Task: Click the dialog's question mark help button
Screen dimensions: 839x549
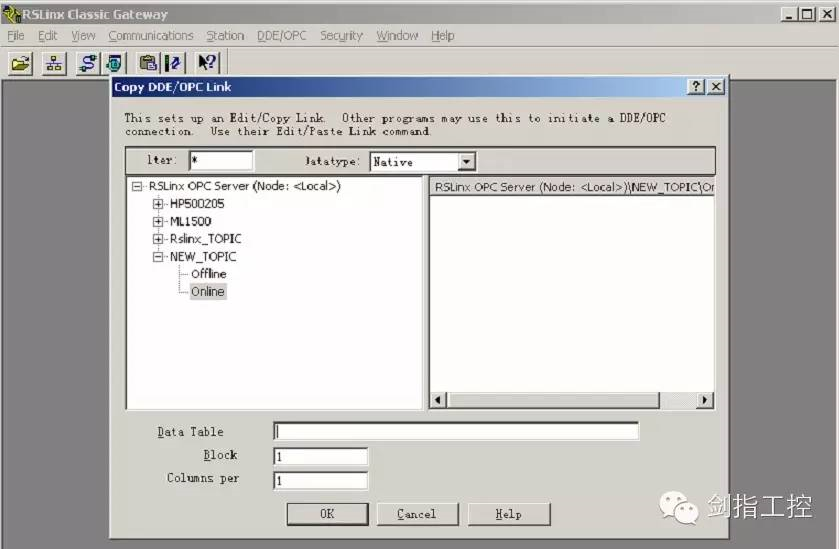Action: [696, 86]
